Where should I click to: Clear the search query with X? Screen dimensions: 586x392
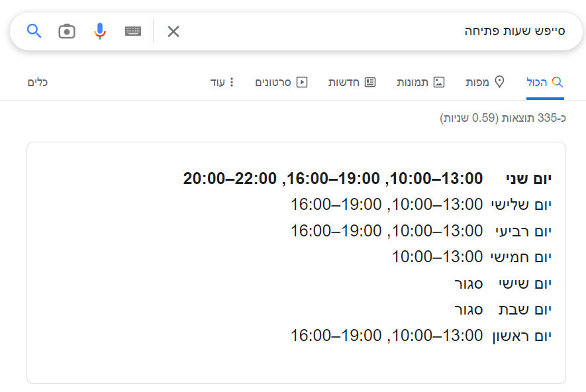pyautogui.click(x=173, y=31)
